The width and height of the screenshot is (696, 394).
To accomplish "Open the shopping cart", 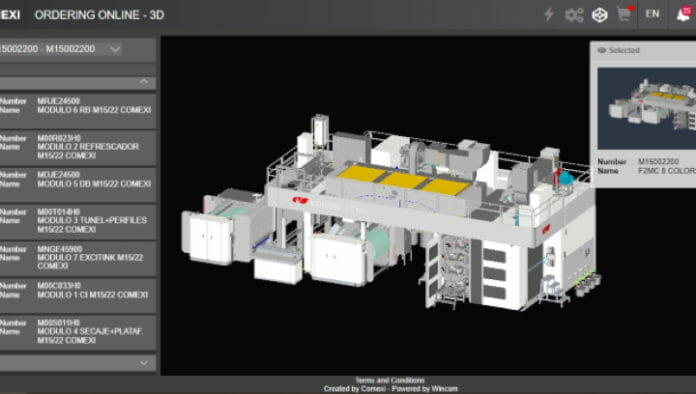I will click(625, 14).
